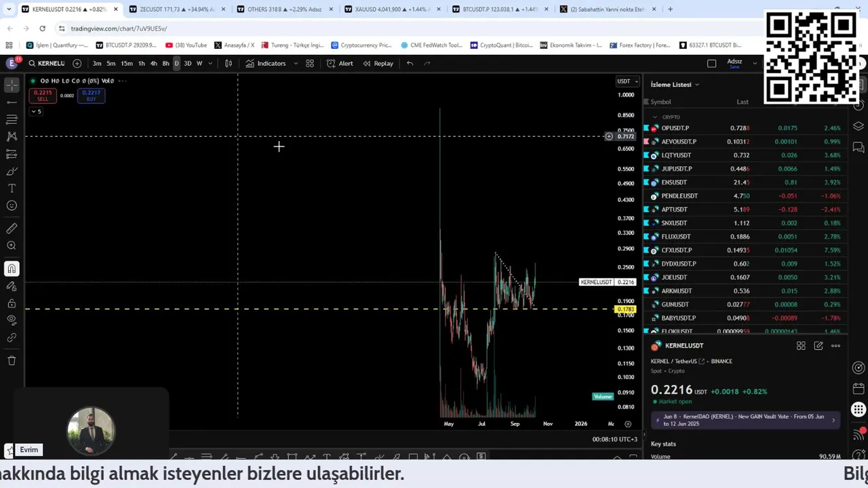The height and width of the screenshot is (488, 868).
Task: Switch to the ZECUSDT browser tab
Action: pyautogui.click(x=176, y=9)
